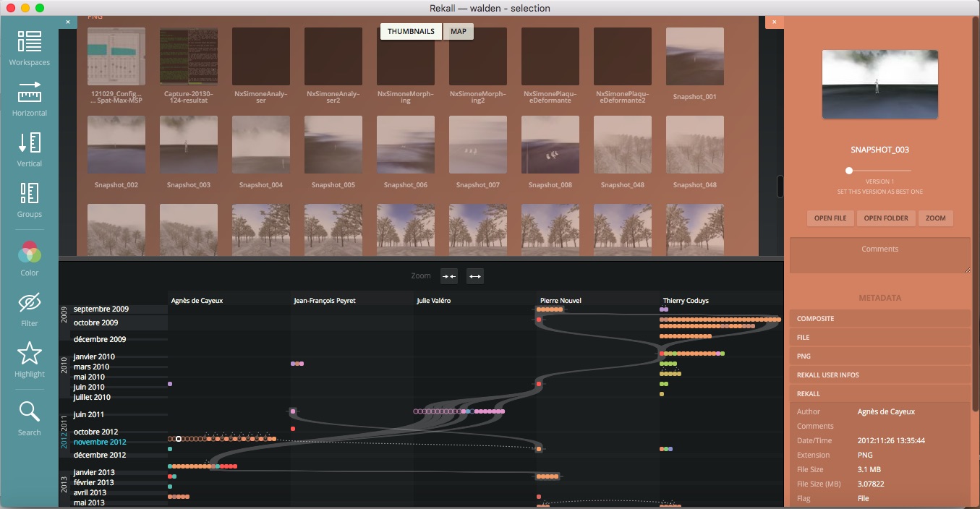Switch to the Map view

click(x=459, y=32)
